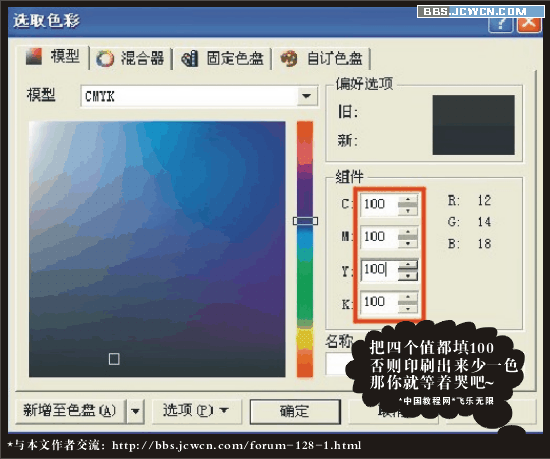Click the hue slider handle
Viewport: 550px width, 459px height.
click(x=305, y=221)
